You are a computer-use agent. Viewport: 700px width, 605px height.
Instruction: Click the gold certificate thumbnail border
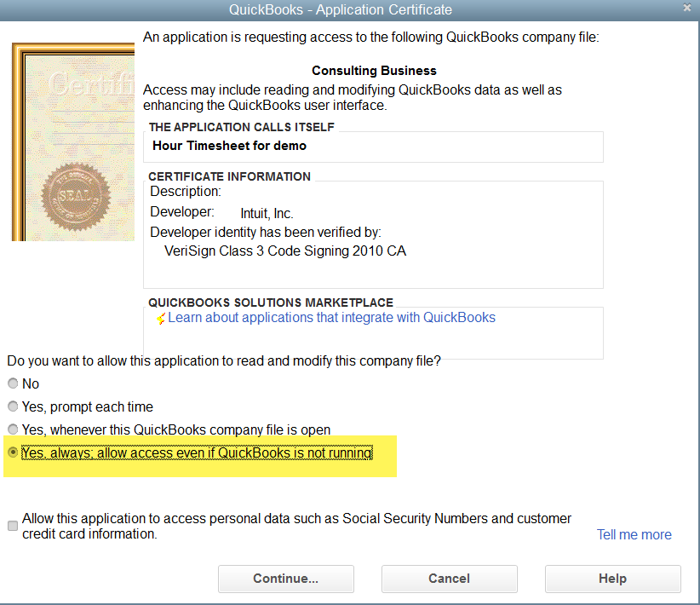click(x=17, y=141)
